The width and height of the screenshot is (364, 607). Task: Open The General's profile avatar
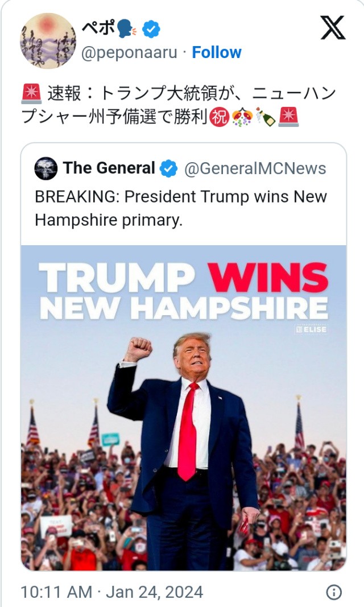point(45,168)
